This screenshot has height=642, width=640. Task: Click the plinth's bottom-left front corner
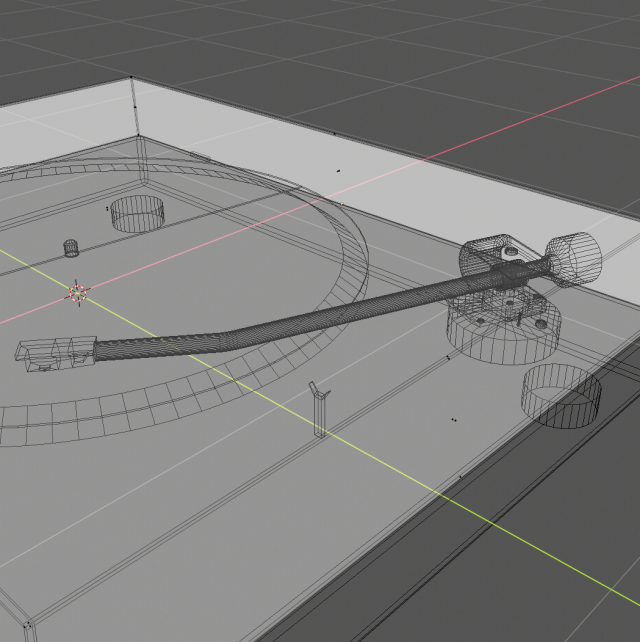[28, 627]
